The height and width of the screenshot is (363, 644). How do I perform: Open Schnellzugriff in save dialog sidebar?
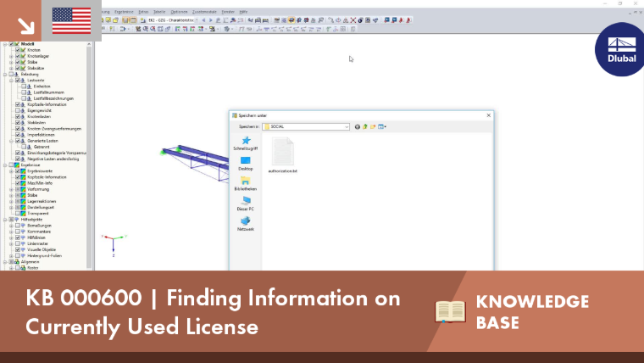tap(246, 143)
